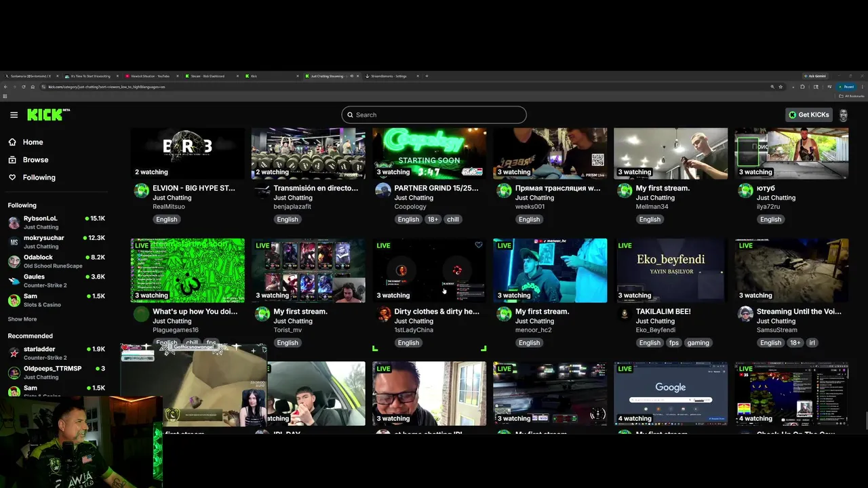868x488 pixels.
Task: Open Streaming Until the Voi... title
Action: (799, 312)
